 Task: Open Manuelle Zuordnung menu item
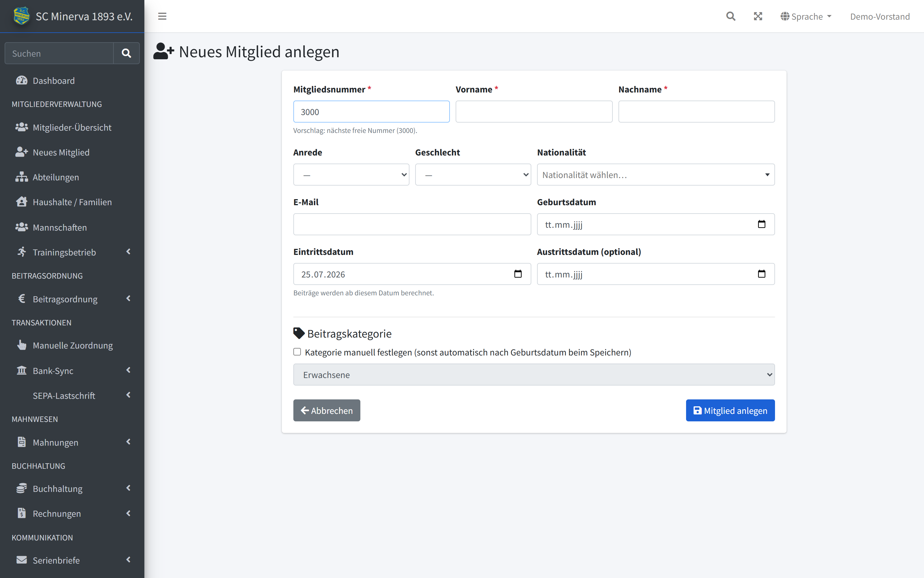72,345
